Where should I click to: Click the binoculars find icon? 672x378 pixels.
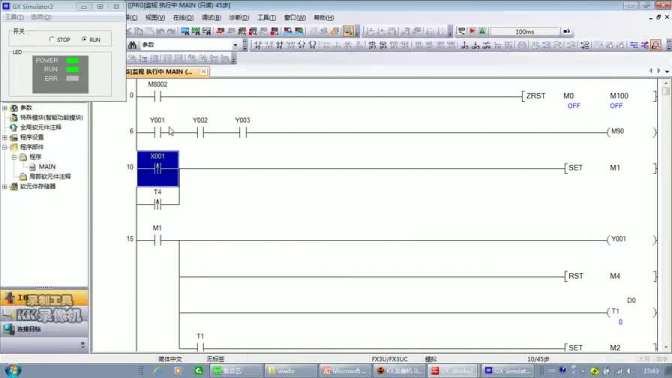[x=132, y=45]
